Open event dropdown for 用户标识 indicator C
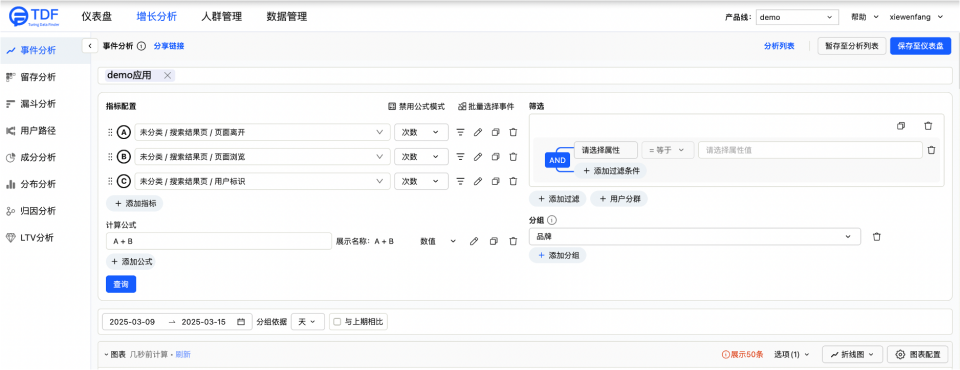Image resolution: width=960 pixels, height=370 pixels. pyautogui.click(x=262, y=181)
